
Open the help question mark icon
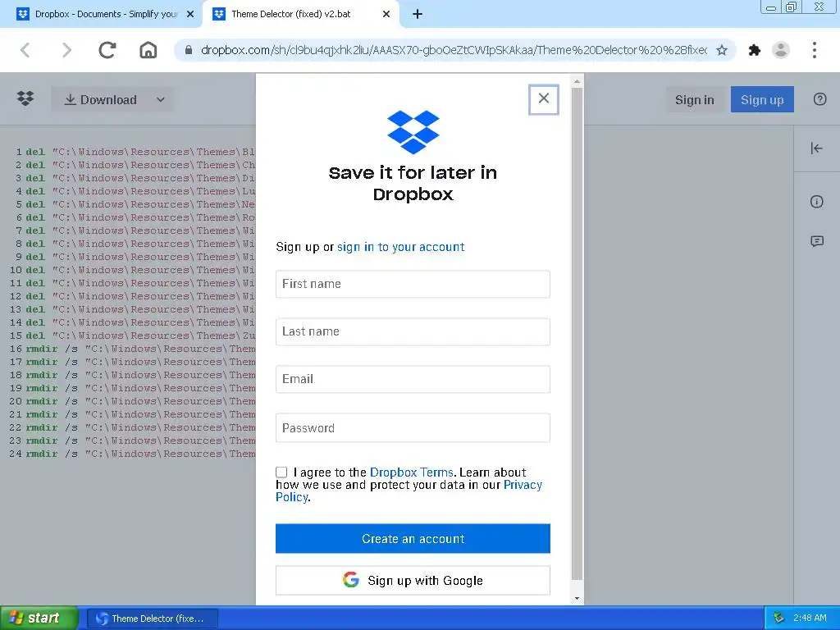pyautogui.click(x=819, y=99)
